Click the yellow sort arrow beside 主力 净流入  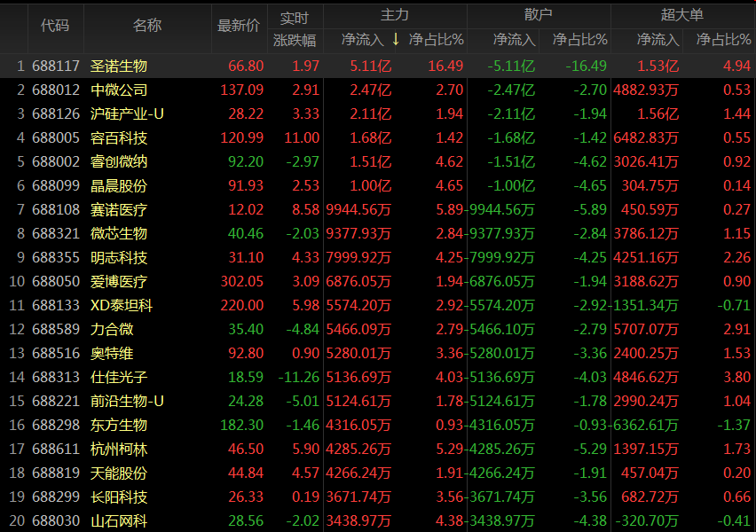396,40
